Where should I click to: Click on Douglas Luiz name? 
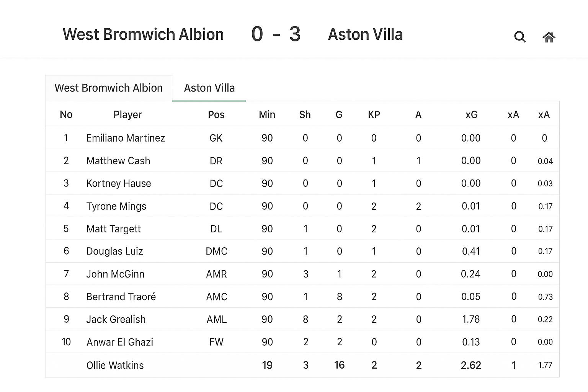114,251
